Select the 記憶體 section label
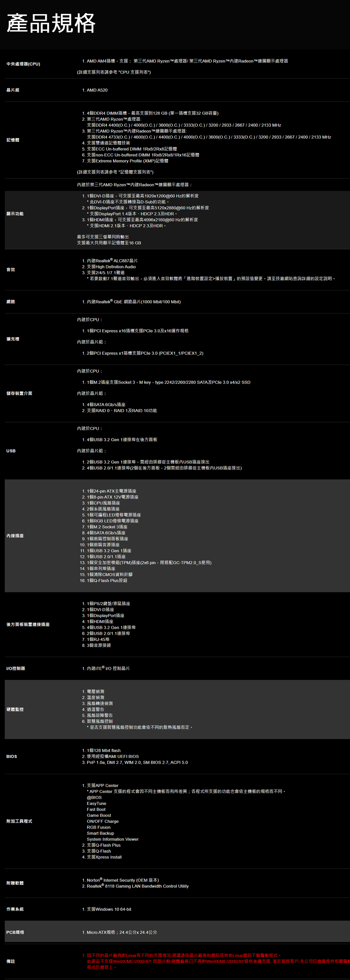The image size is (350, 980). 13,140
